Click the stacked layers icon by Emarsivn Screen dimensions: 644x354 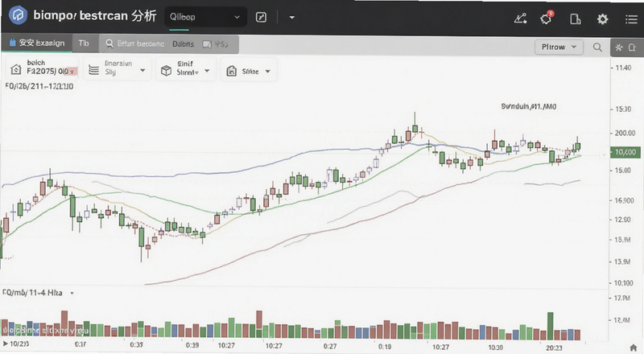tap(93, 70)
